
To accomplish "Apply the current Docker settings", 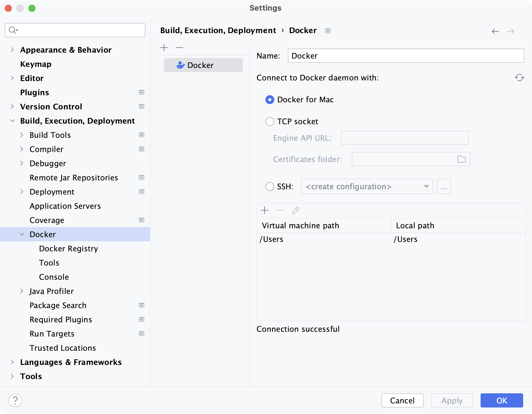I will pyautogui.click(x=452, y=400).
